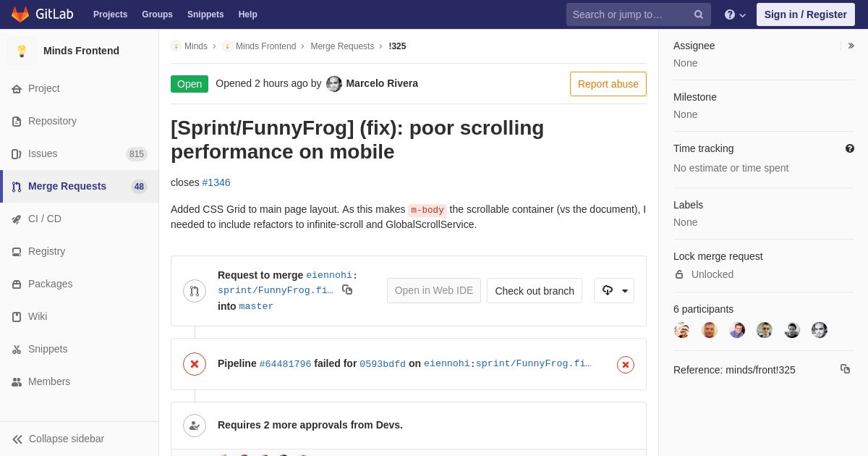Screen dimensions: 868x456
Task: Copy merge request reference icon
Action: 845,369
